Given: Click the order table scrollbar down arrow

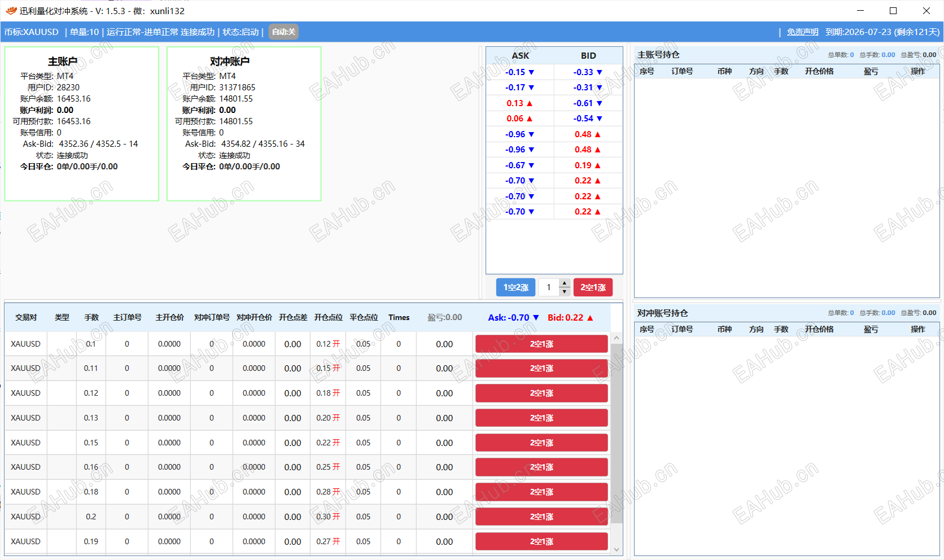Looking at the screenshot, I should (617, 549).
